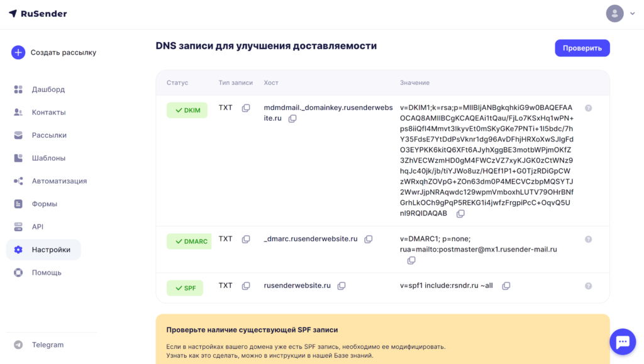The height and width of the screenshot is (364, 644).
Task: Click the Дашборд grid icon
Action: 18,89
